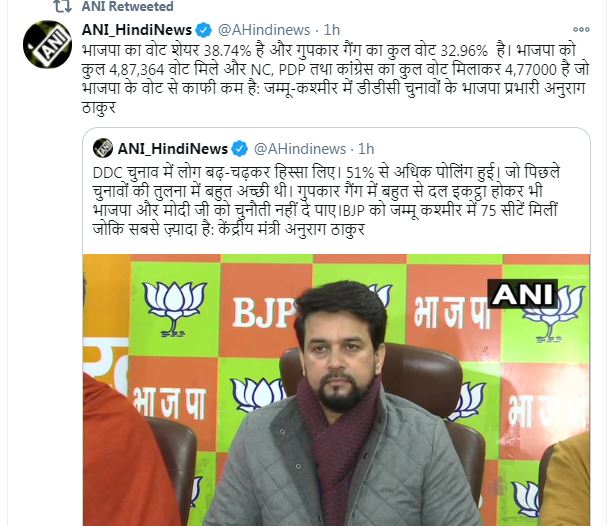Click the भाजपा text on the lower-left orange tile

170,402
